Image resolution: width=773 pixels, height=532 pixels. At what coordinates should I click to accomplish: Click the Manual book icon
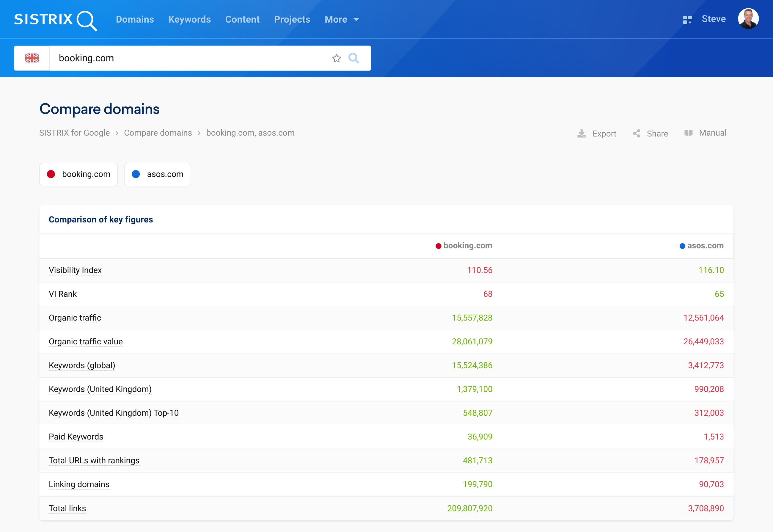click(688, 133)
